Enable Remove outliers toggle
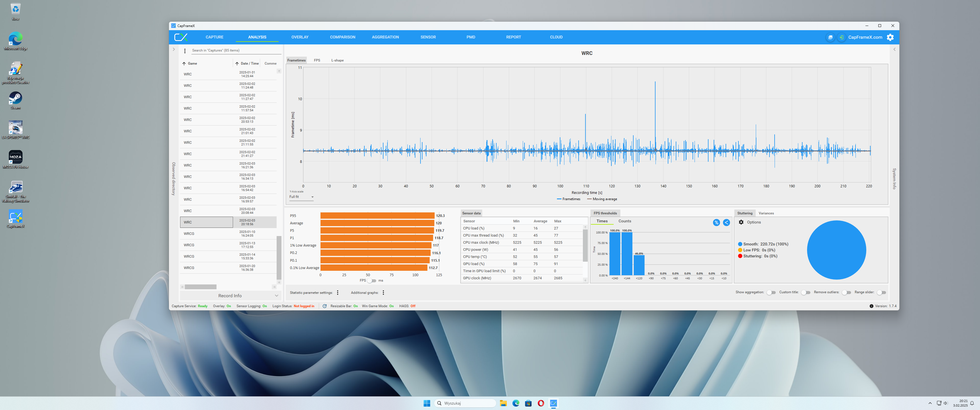This screenshot has width=980, height=410. (846, 292)
